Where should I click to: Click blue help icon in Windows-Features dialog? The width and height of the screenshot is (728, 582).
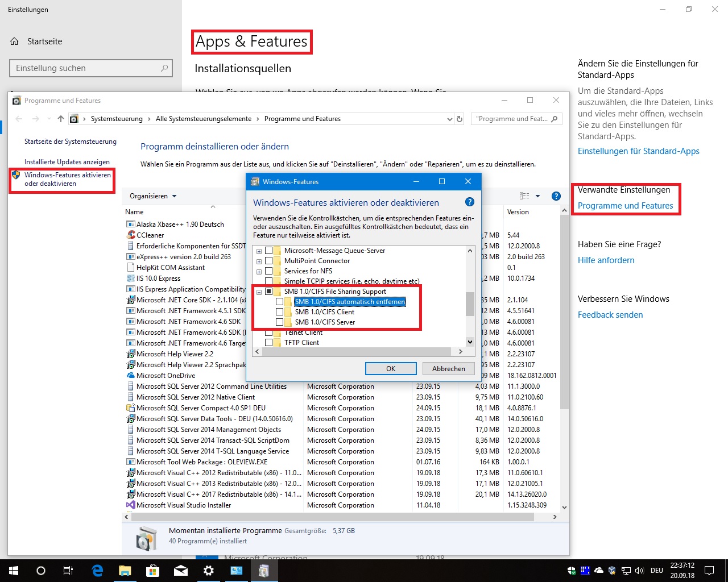tap(470, 202)
